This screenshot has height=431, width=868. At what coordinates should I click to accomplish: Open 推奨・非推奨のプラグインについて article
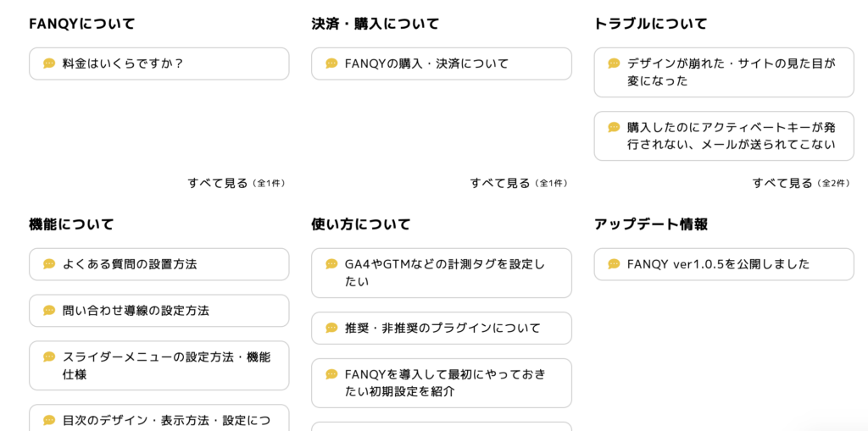(442, 328)
